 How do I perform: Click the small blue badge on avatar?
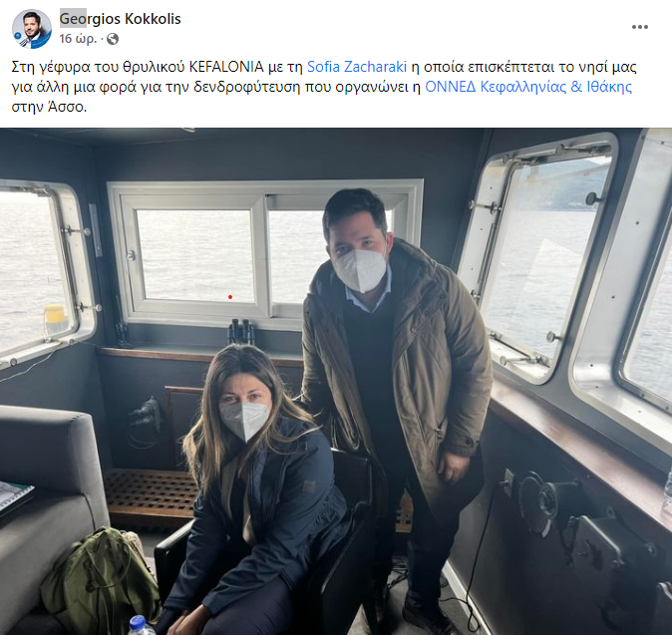(x=18, y=36)
